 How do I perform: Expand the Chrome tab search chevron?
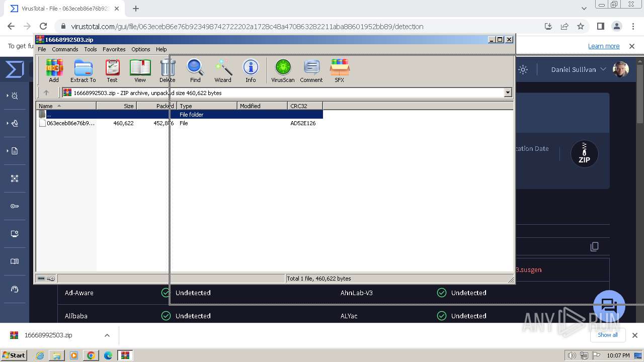coord(584,9)
